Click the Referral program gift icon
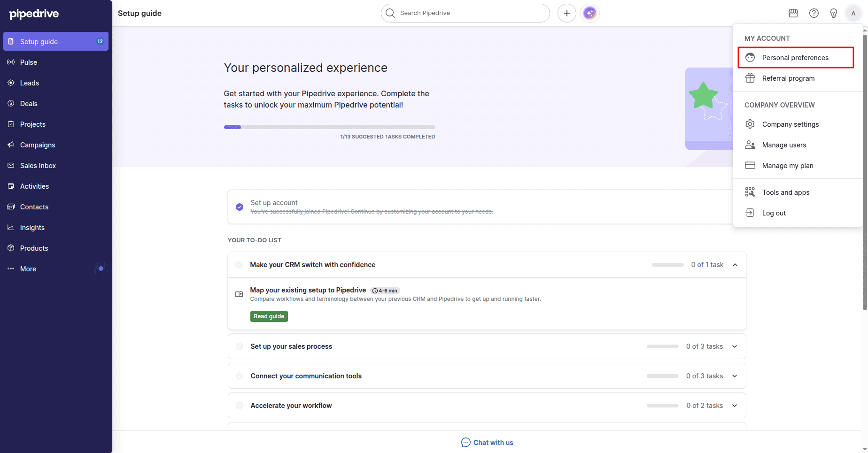 [x=750, y=78]
